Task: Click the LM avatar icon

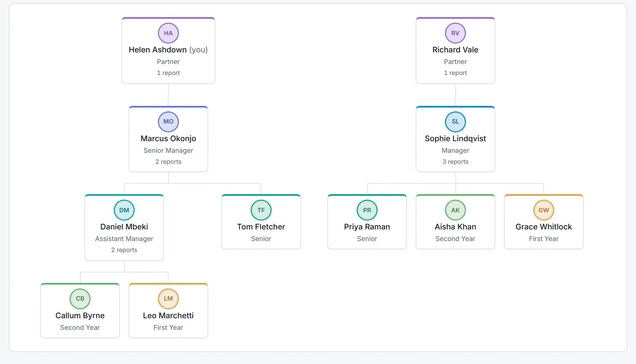Action: (168, 299)
